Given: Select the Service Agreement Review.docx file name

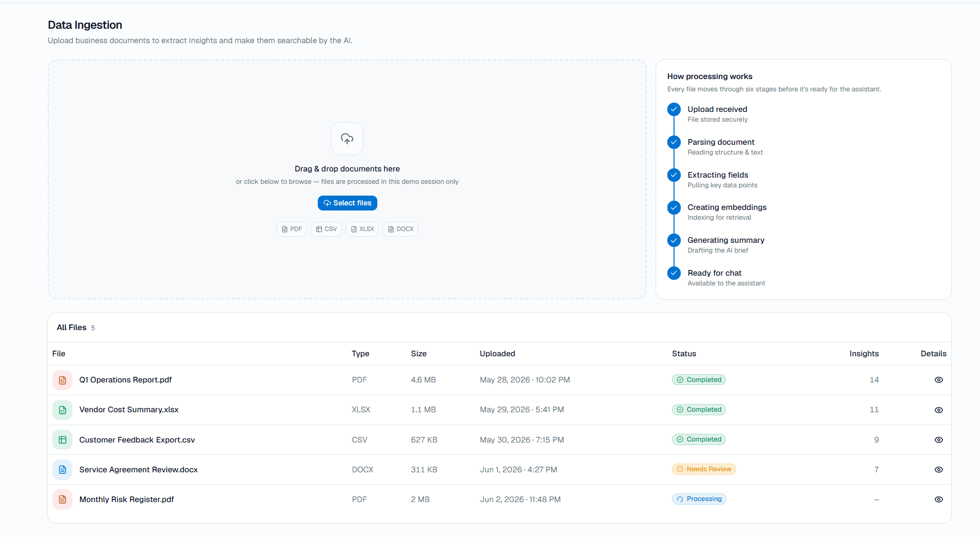Looking at the screenshot, I should [x=138, y=470].
